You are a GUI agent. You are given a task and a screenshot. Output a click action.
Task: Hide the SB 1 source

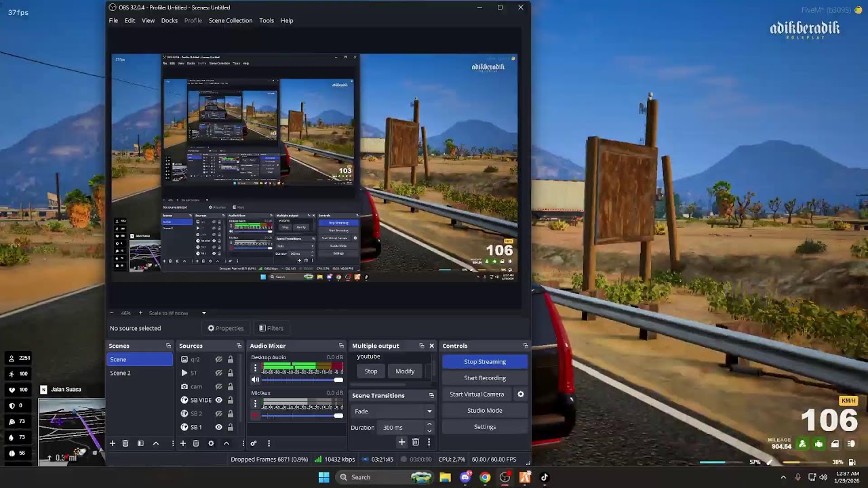(218, 427)
